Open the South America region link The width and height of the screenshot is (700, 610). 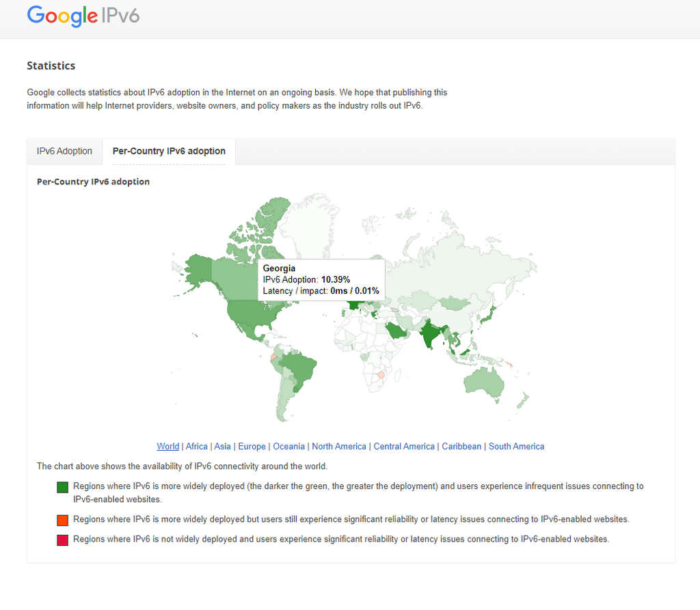point(517,446)
